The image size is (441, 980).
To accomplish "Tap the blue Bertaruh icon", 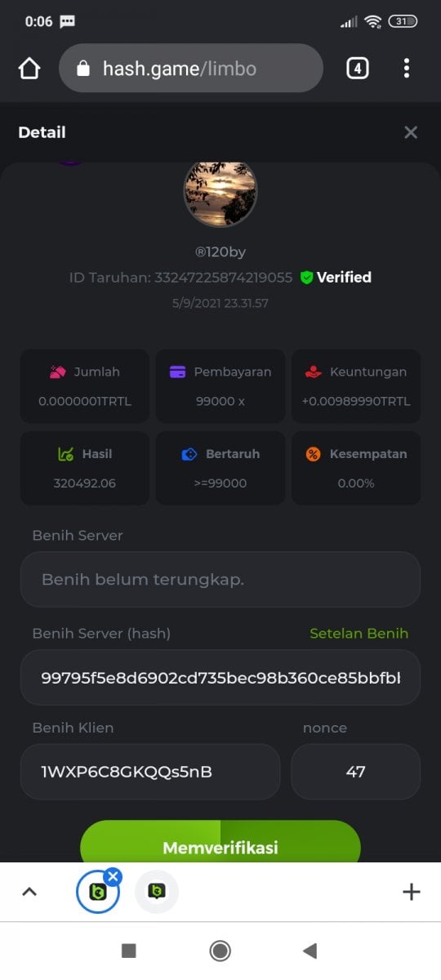I will point(189,454).
